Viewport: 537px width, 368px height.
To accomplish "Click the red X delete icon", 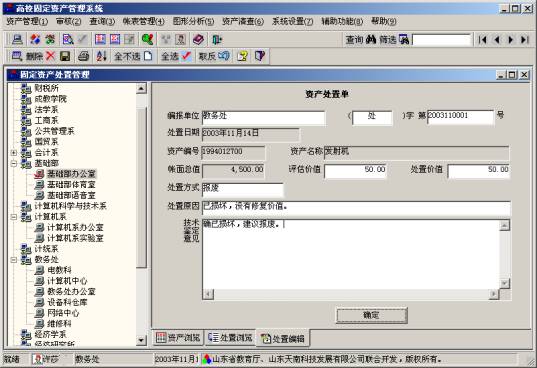I will tap(50, 56).
